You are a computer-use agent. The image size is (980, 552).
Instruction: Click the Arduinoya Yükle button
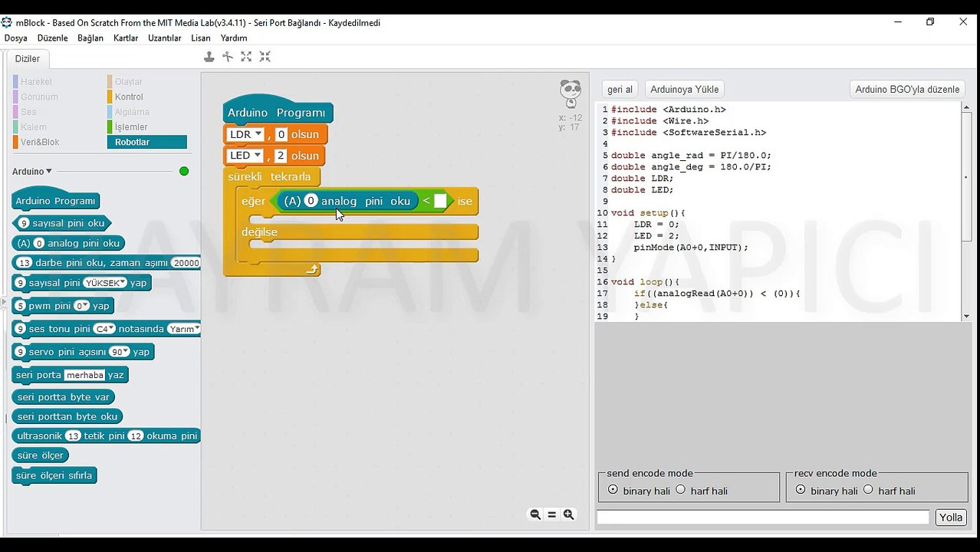click(684, 89)
